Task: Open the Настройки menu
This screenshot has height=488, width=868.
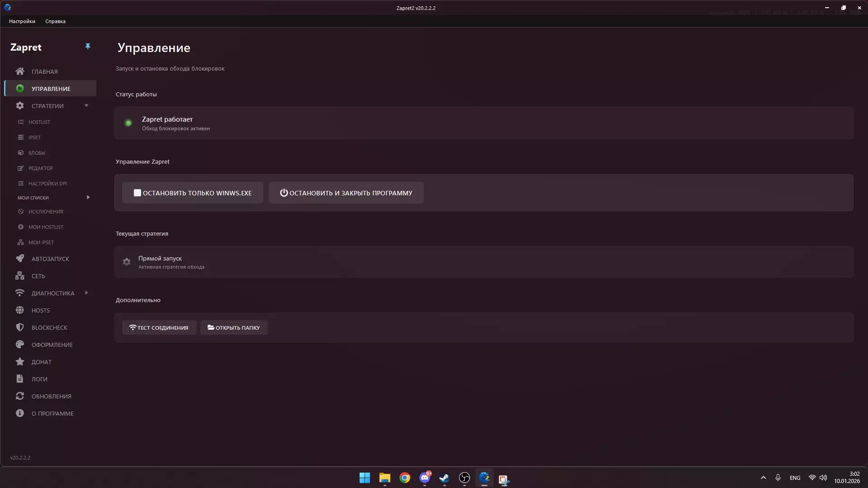Action: click(22, 21)
